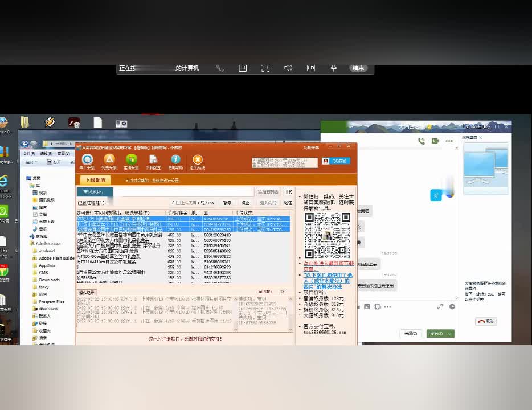Image resolution: width=532 pixels, height=410 pixels.
Task: Click the 退出系统 exit icon
Action: pyautogui.click(x=198, y=162)
